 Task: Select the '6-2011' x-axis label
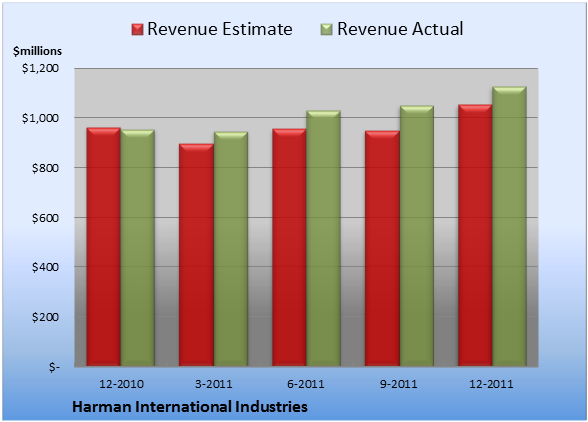click(x=306, y=384)
